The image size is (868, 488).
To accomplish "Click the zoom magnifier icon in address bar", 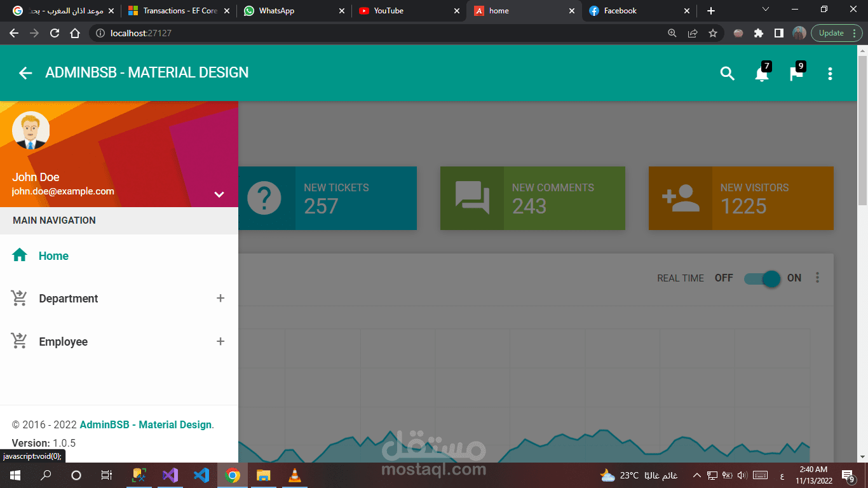I will pyautogui.click(x=672, y=33).
